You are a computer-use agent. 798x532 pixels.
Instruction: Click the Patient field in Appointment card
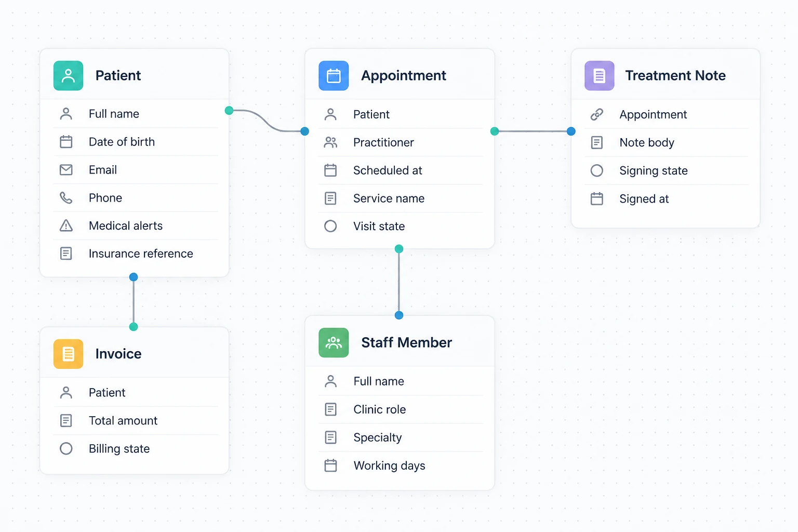[x=400, y=114]
